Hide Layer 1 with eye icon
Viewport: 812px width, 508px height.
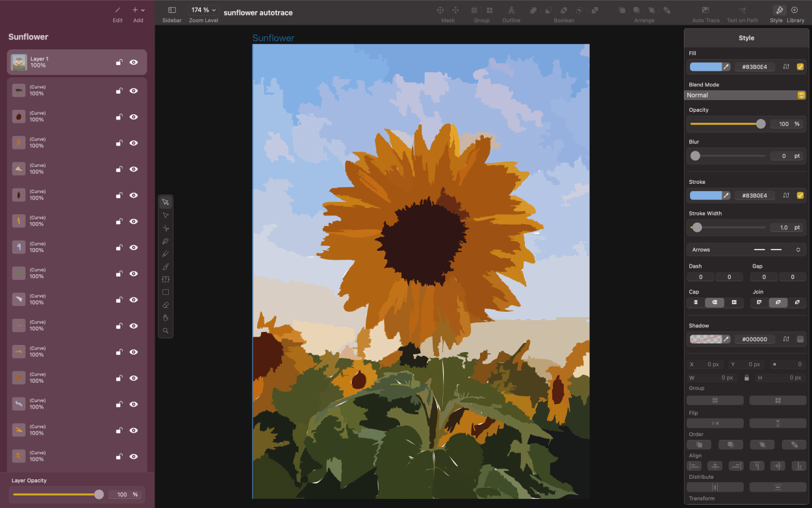(134, 62)
